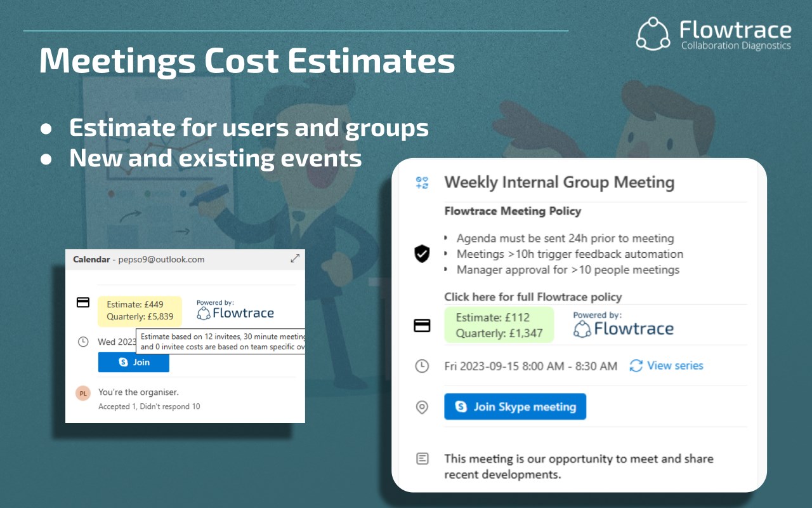Click the 'Weekly Internal Group Meeting' title
Viewport: 812px width, 508px height.
[559, 182]
